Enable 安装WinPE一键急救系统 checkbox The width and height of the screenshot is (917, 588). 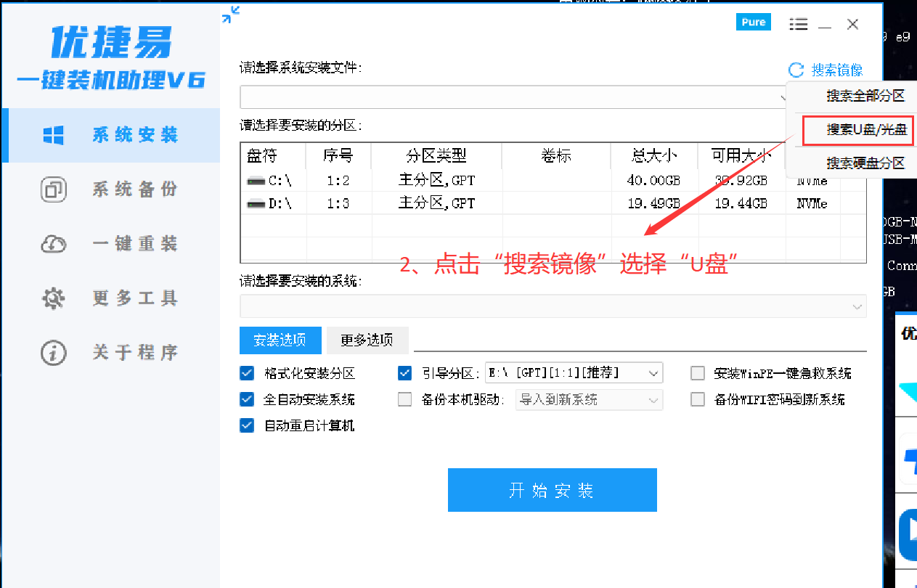tap(698, 373)
